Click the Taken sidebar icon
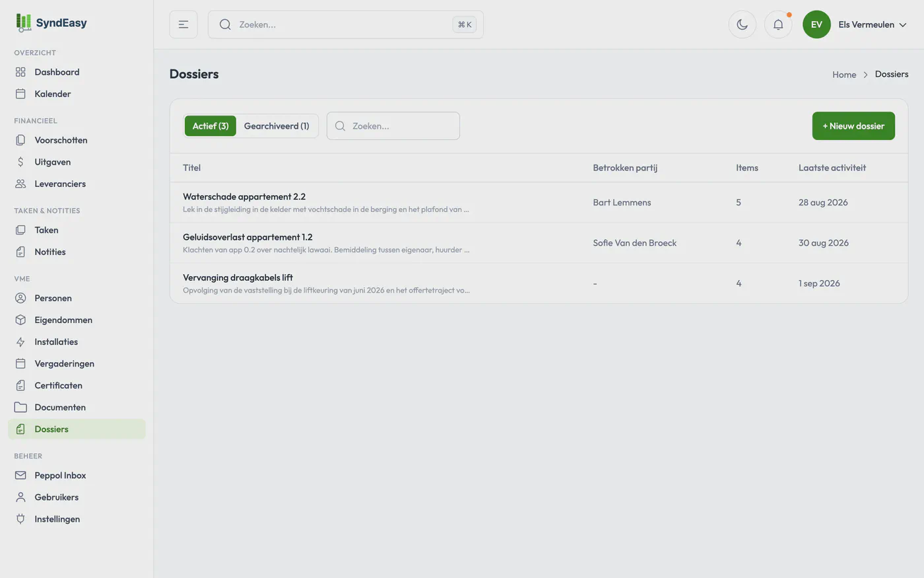The height and width of the screenshot is (578, 924). [x=20, y=230]
